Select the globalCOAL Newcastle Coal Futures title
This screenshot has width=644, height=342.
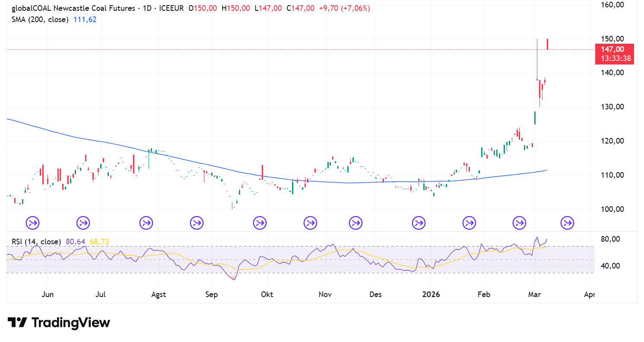73,8
